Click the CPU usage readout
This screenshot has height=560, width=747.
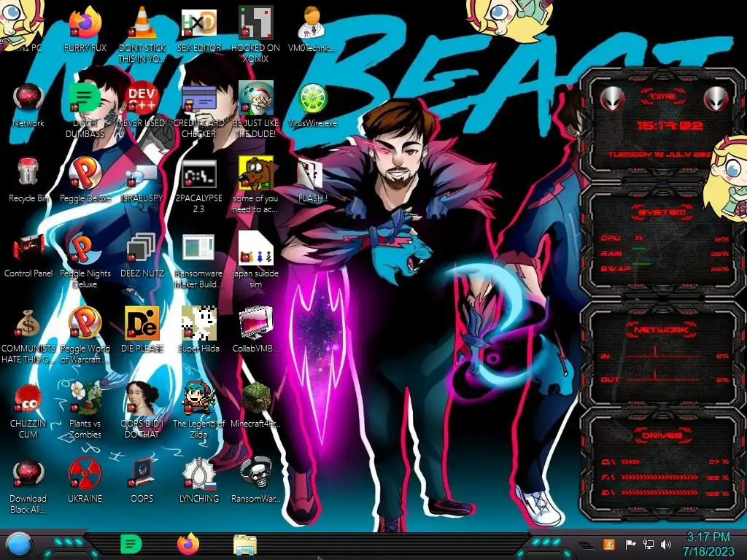click(721, 239)
